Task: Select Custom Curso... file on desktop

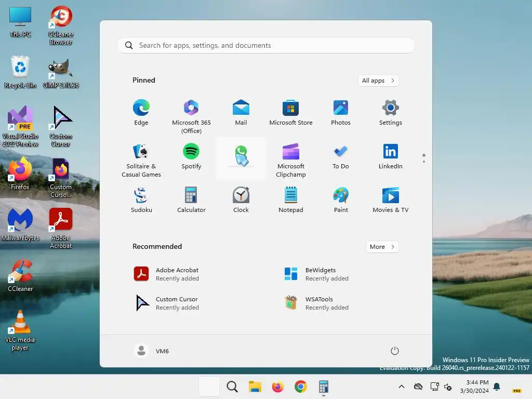Action: 61,178
